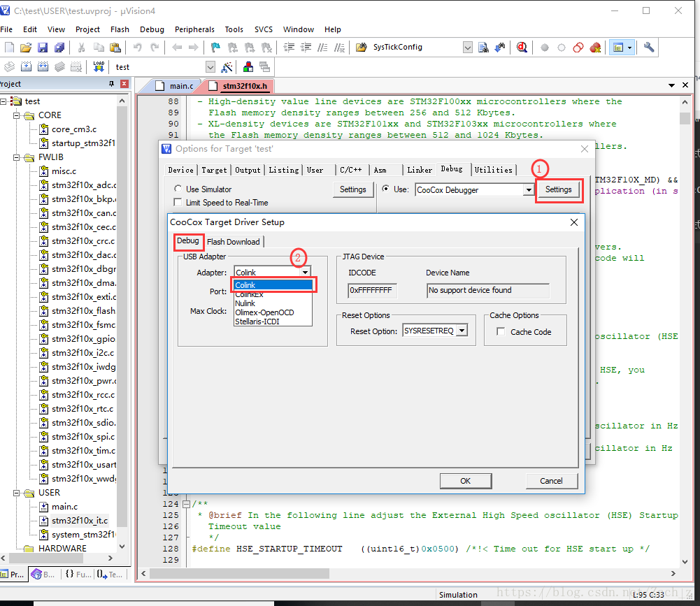Collapse the USER folder in the tree
The width and height of the screenshot is (700, 606).
click(17, 493)
